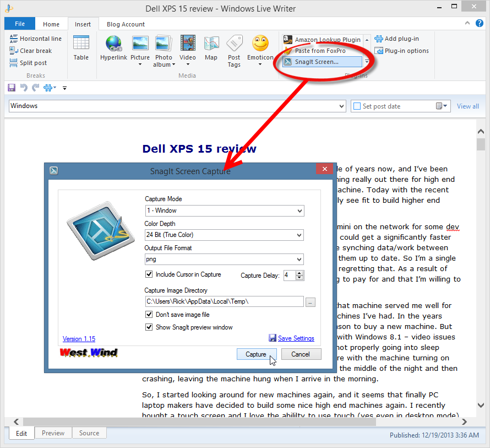Click the Capture Delay stepper arrows
This screenshot has width=490, height=448.
coord(300,276)
